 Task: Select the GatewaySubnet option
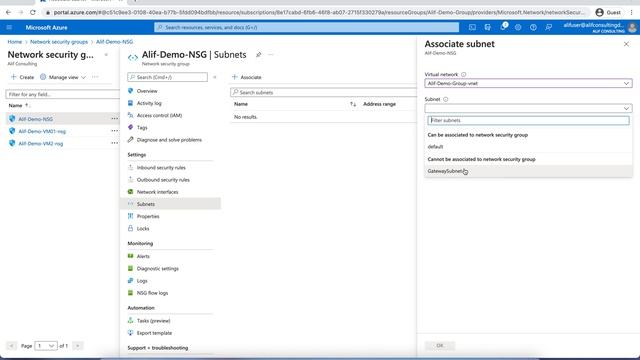coord(528,171)
